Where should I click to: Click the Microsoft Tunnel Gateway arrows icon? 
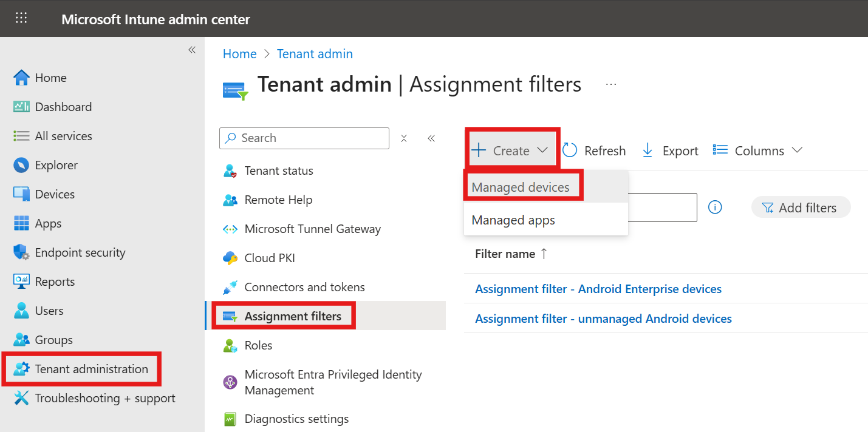(x=230, y=229)
